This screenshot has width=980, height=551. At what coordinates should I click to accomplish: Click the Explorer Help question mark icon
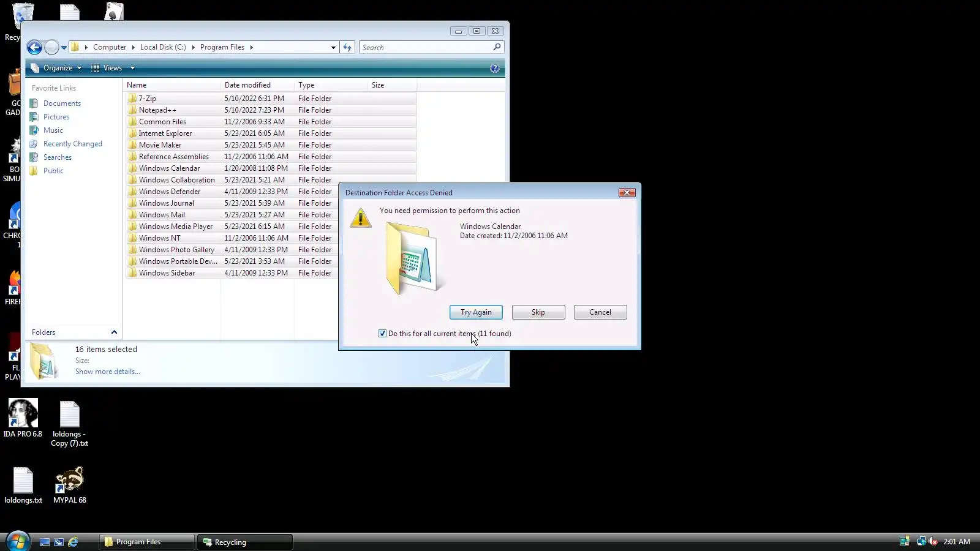[495, 68]
